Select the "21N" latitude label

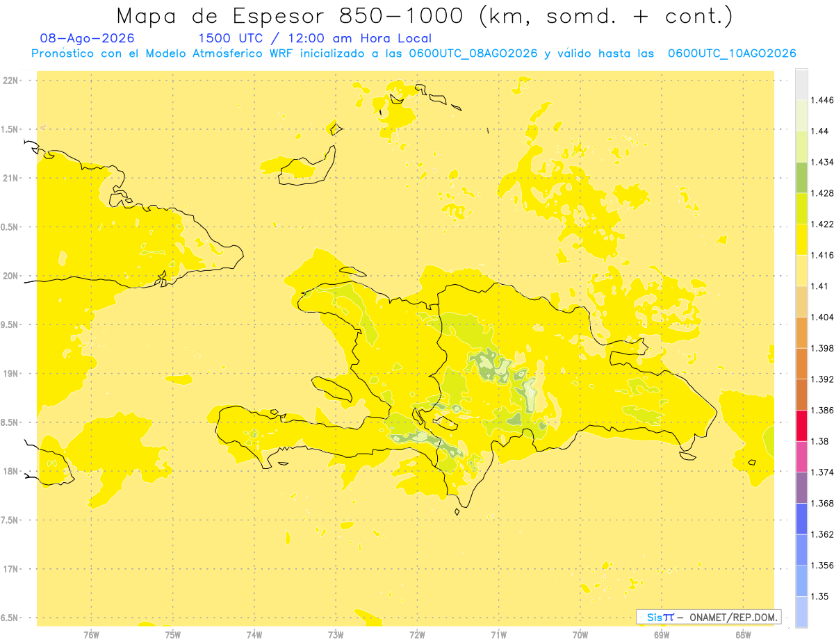pyautogui.click(x=10, y=179)
